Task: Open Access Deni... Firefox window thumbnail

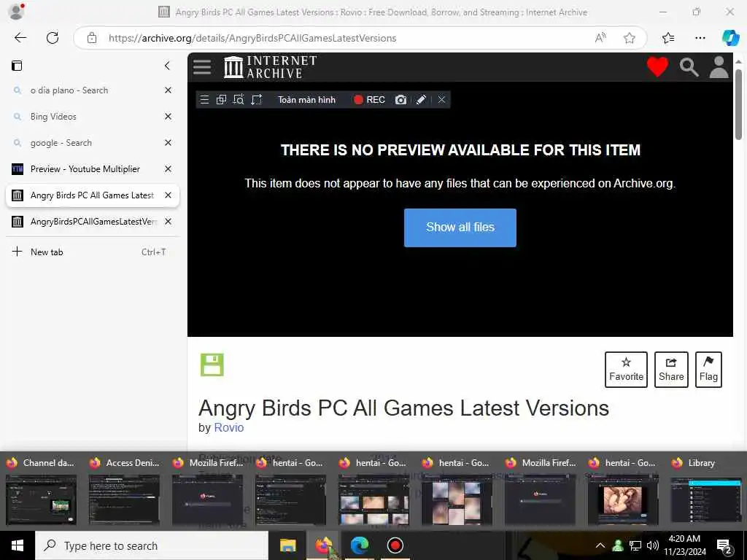Action: click(124, 491)
